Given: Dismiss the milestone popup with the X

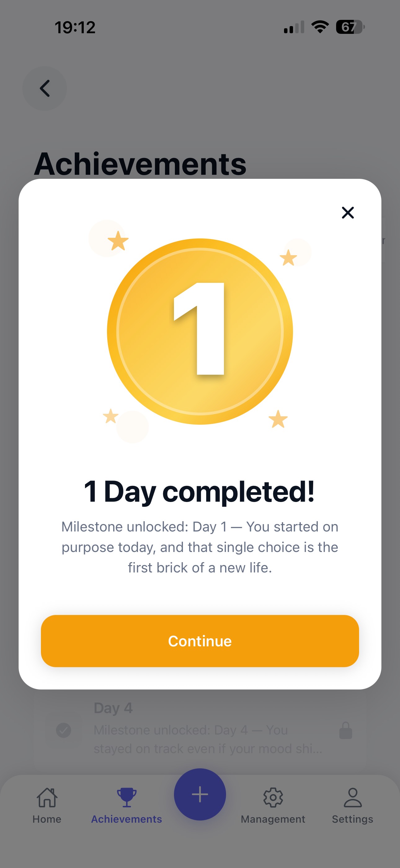Looking at the screenshot, I should click(348, 213).
